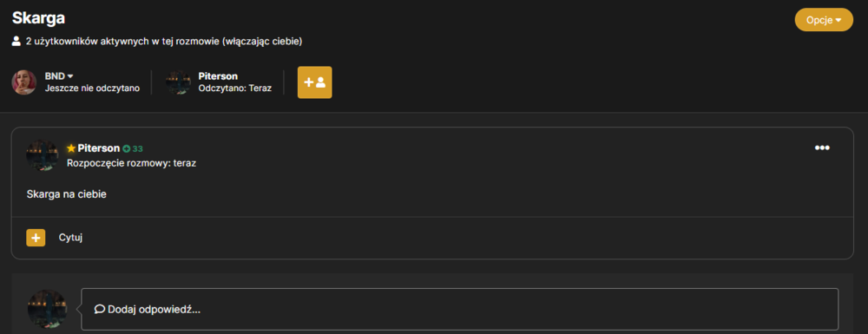The width and height of the screenshot is (868, 334).
Task: Click the BND participant name
Action: coord(55,76)
